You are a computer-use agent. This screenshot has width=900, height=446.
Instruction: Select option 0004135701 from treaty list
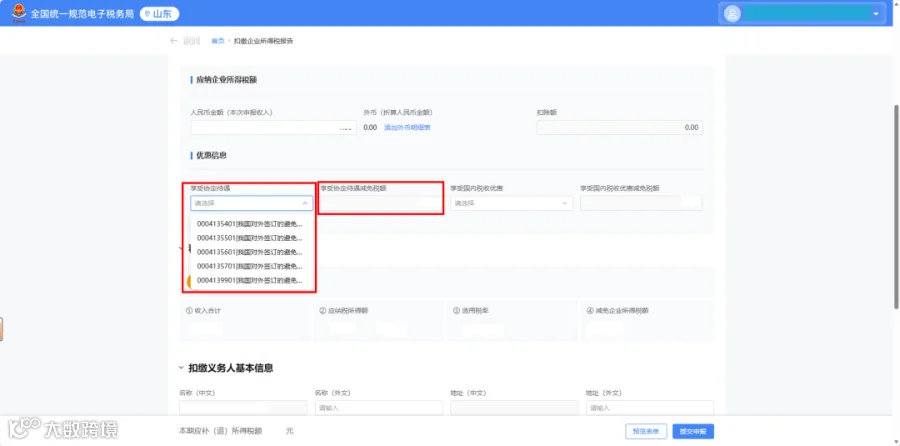click(x=251, y=266)
